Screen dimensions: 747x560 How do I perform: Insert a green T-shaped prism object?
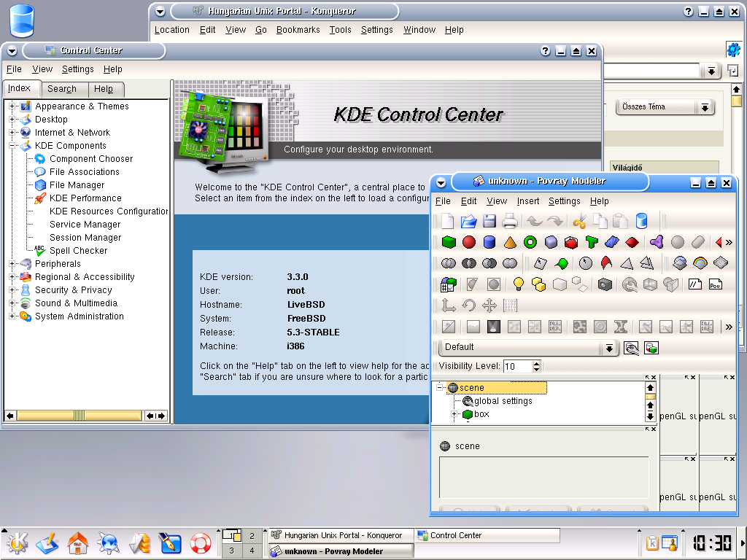(x=592, y=242)
